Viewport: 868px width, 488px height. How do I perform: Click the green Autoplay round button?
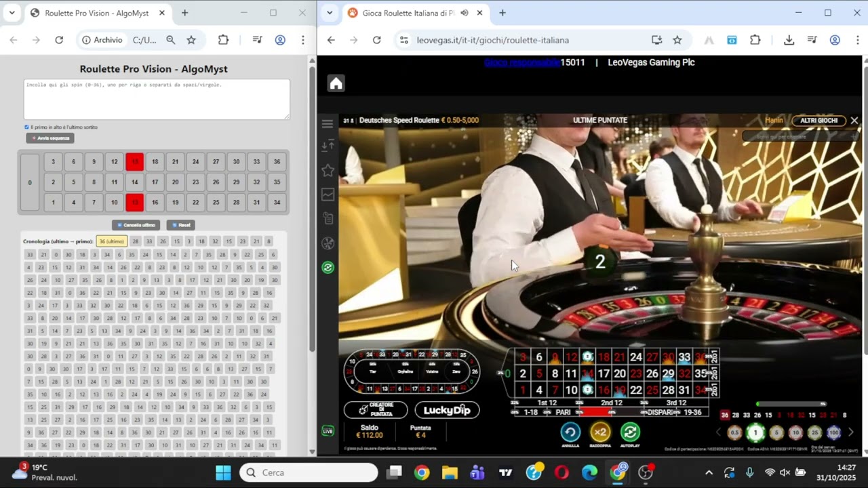click(630, 432)
